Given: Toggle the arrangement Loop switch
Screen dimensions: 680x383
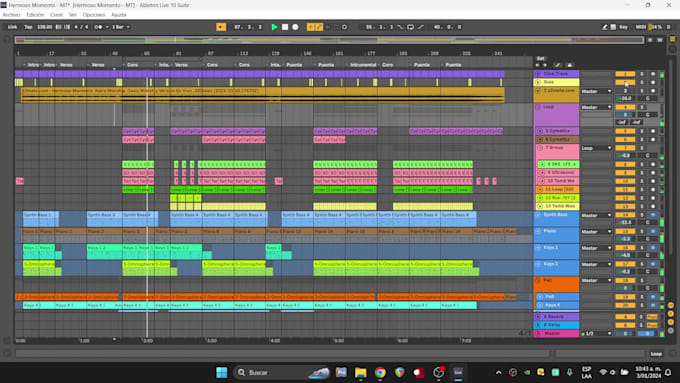Looking at the screenshot, I should click(410, 27).
